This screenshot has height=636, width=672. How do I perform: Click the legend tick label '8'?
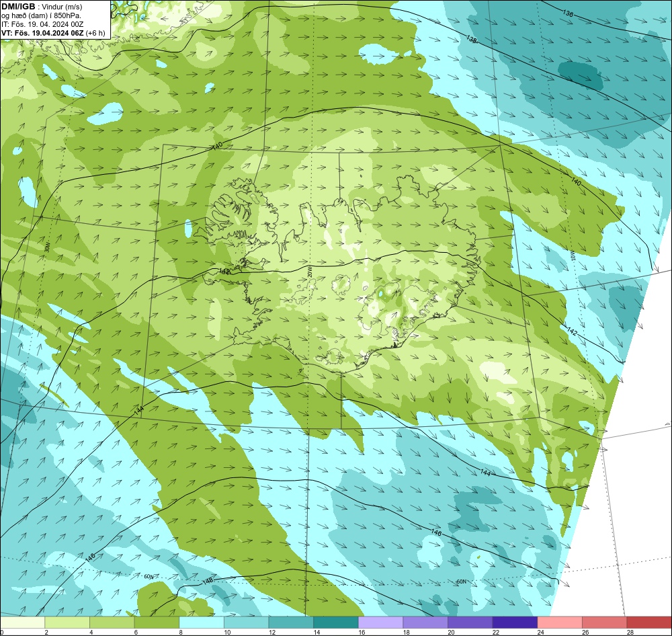(x=181, y=632)
